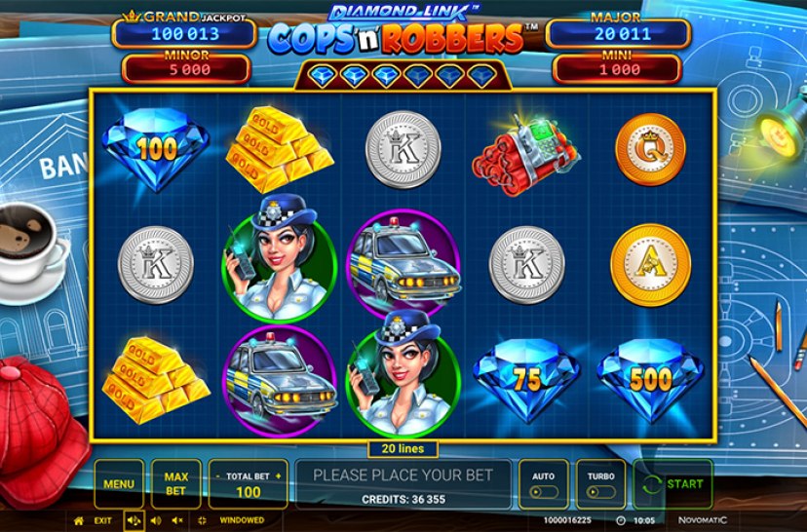Mute the game sound
807x532 pixels.
click(x=177, y=520)
